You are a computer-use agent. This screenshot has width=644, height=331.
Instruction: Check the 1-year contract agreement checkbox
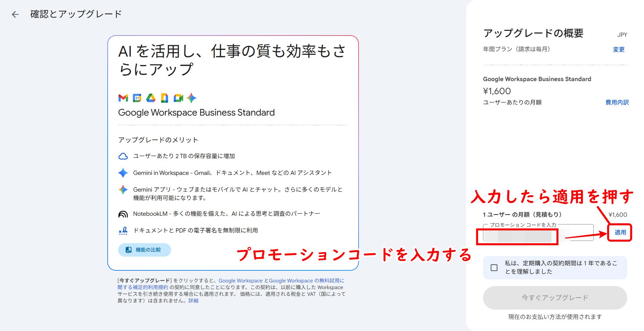(494, 268)
